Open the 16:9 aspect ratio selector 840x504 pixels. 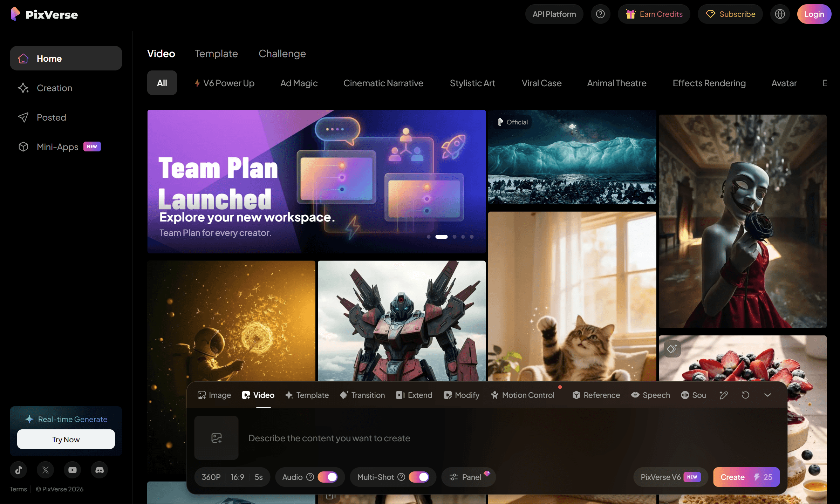(x=237, y=477)
